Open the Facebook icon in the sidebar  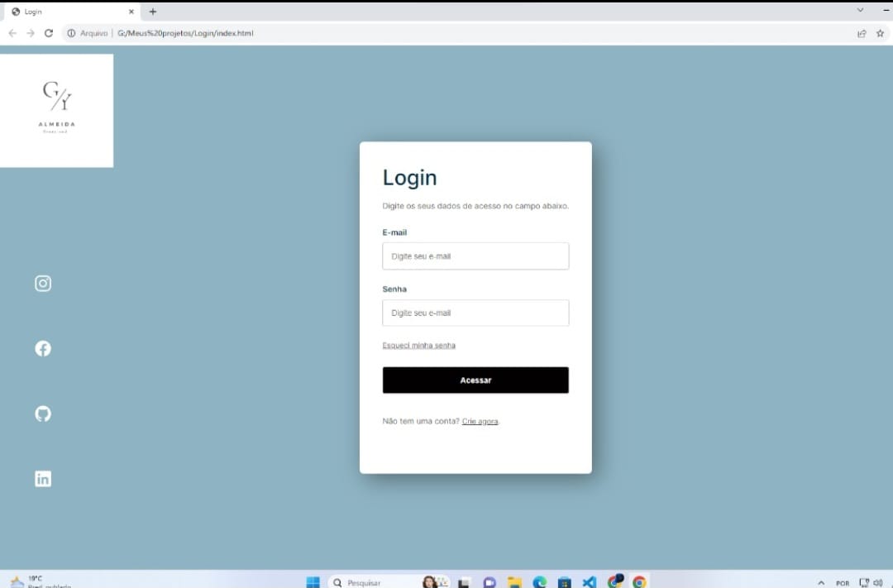coord(43,349)
